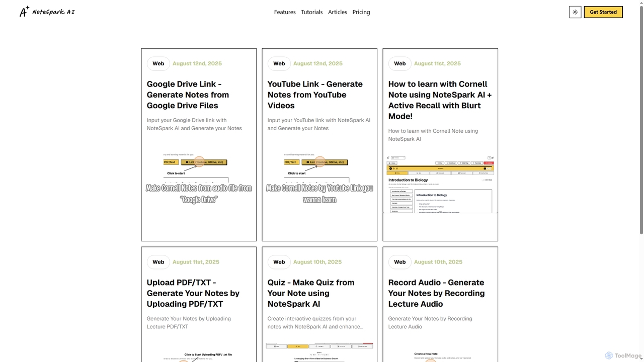Click Web tag on Record Audio card
Viewport: 644px width, 362px height.
pyautogui.click(x=400, y=262)
